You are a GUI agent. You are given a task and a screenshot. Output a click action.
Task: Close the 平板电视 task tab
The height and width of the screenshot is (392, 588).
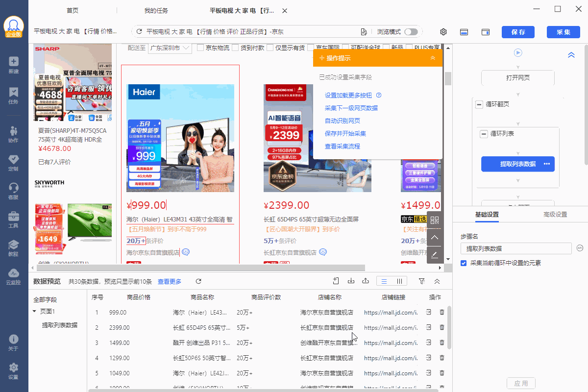pos(285,11)
